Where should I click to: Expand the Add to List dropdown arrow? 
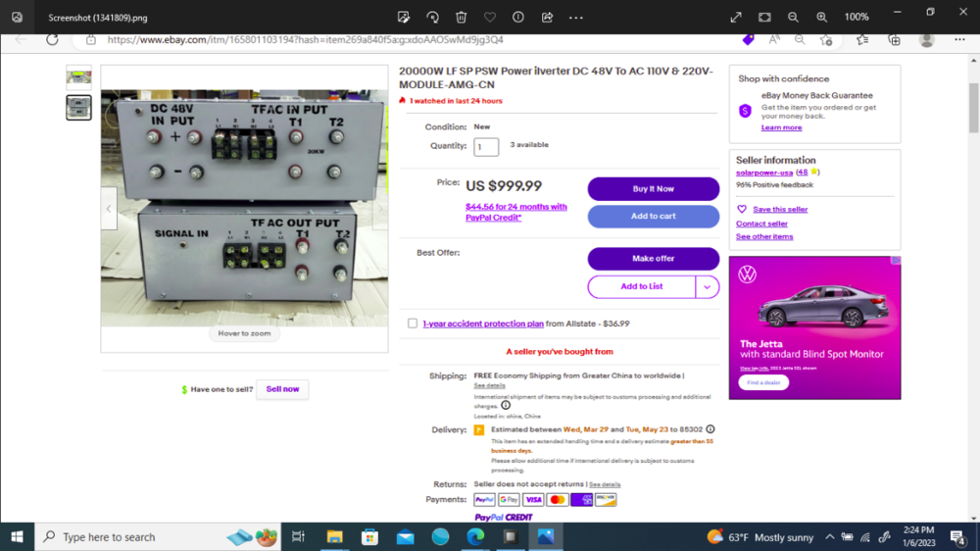707,287
